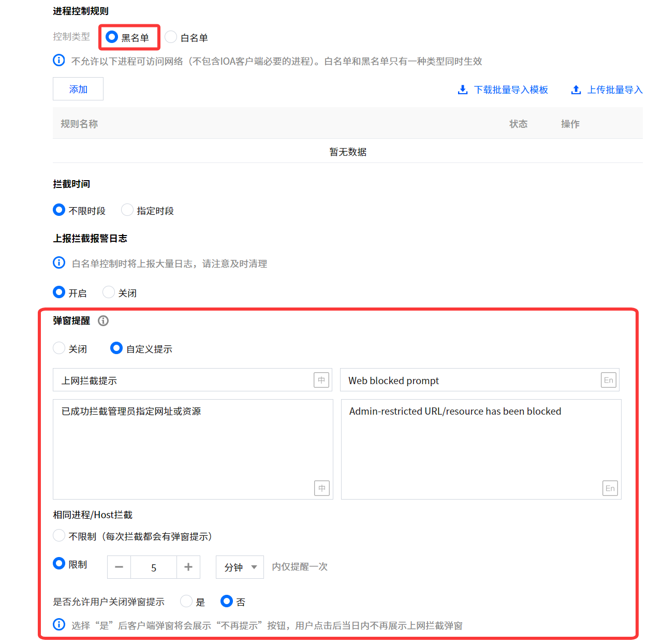Click the En language icon in the title field
The height and width of the screenshot is (644, 663).
pos(609,380)
